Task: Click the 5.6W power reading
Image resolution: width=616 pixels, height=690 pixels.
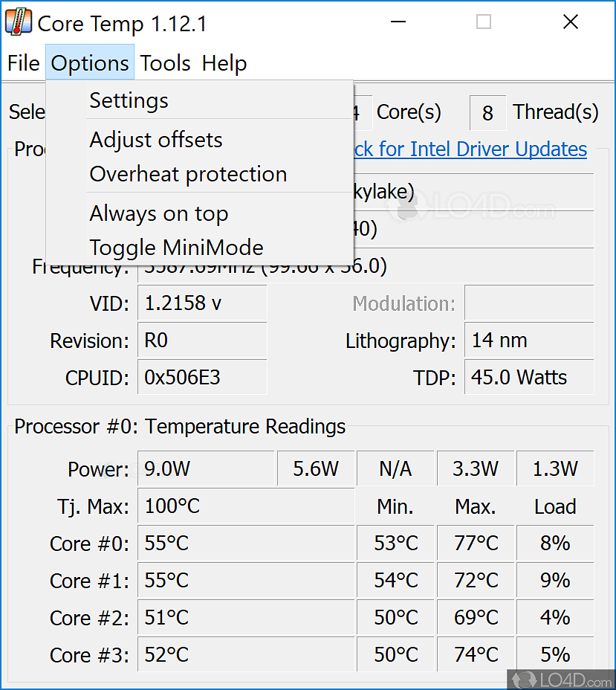Action: pyautogui.click(x=316, y=468)
